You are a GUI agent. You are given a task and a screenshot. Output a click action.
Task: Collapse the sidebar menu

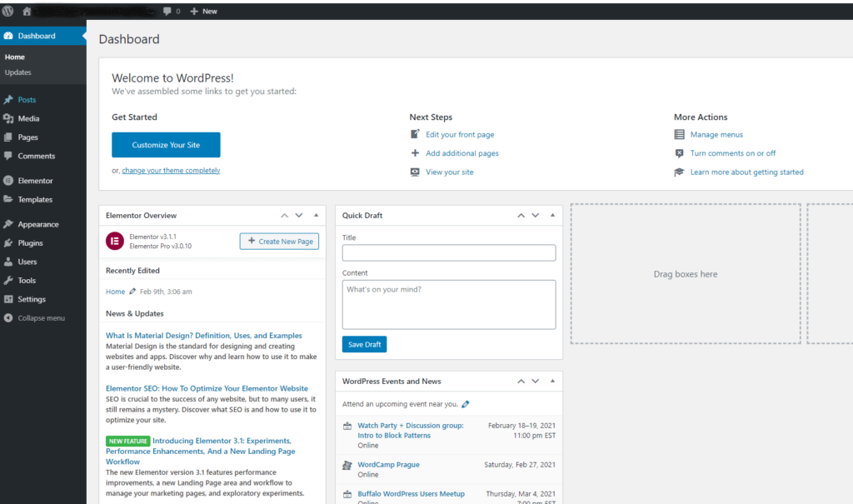(33, 318)
